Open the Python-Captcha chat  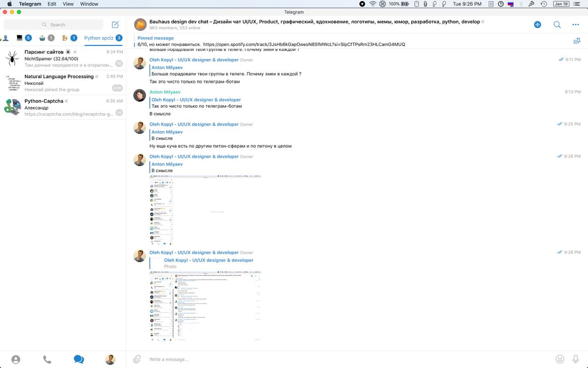(63, 107)
